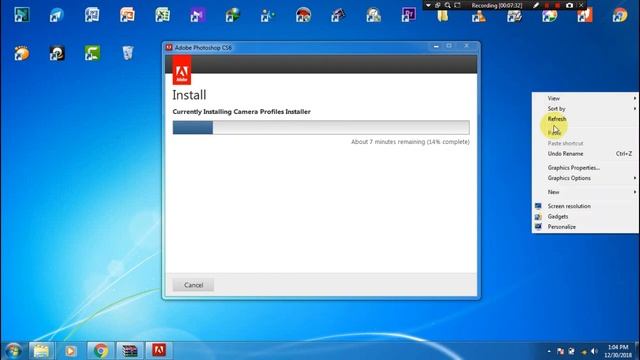Screen dimensions: 640x360
Task: Cancel the Photoshop CS6 installation
Action: [193, 285]
